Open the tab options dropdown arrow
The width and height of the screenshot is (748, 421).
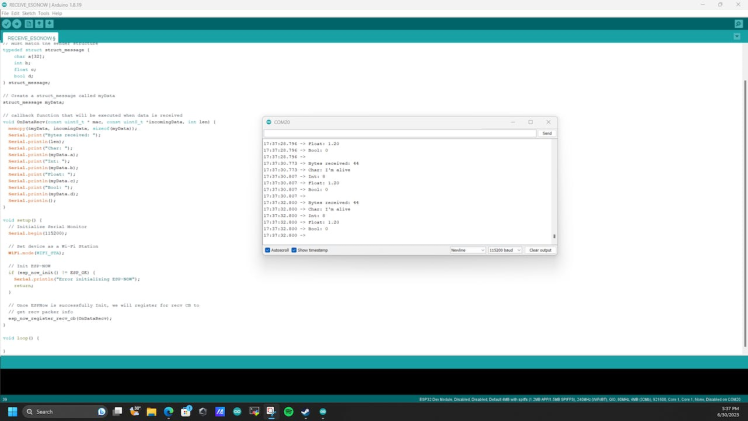tap(737, 37)
